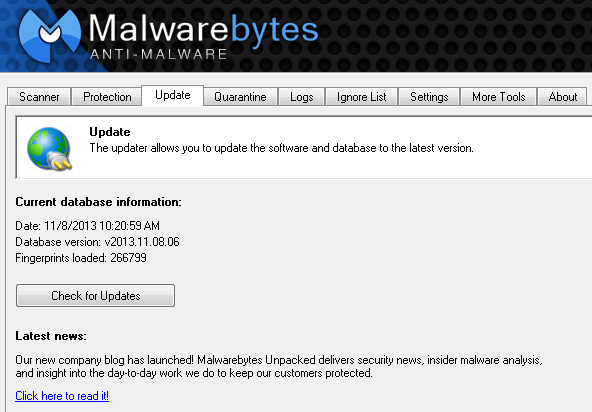The image size is (592, 412).
Task: Switch to the More Tools tab
Action: tap(498, 97)
